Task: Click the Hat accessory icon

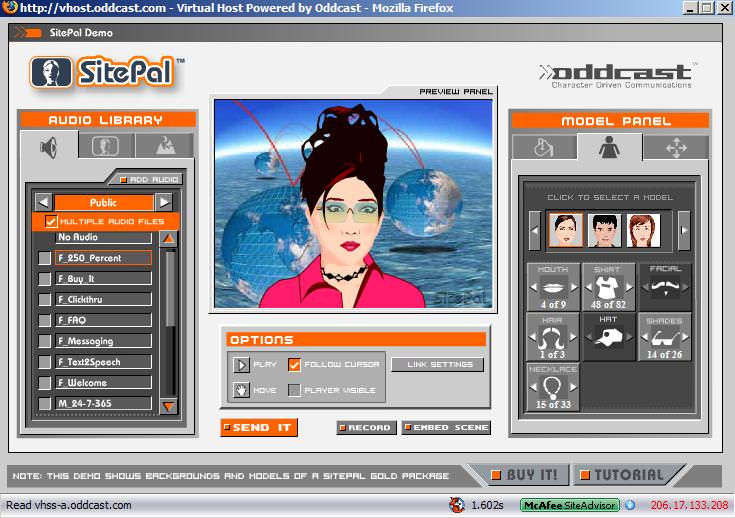Action: coord(608,338)
